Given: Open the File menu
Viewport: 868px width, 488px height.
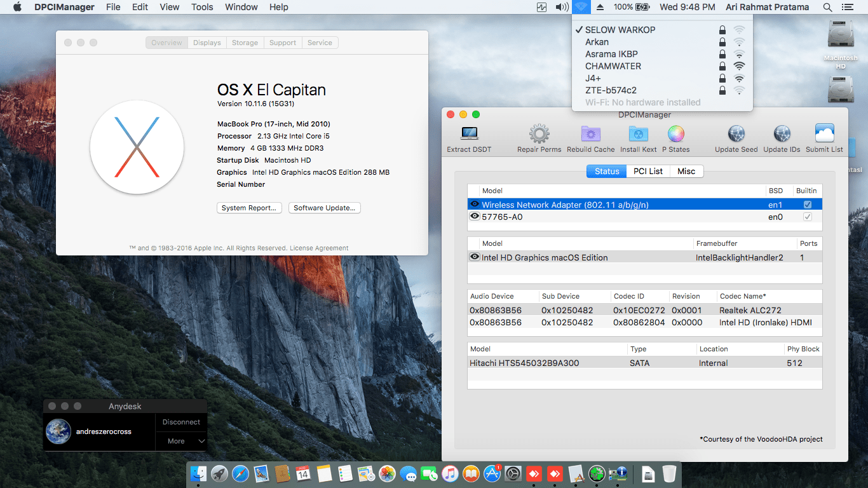Looking at the screenshot, I should (113, 7).
